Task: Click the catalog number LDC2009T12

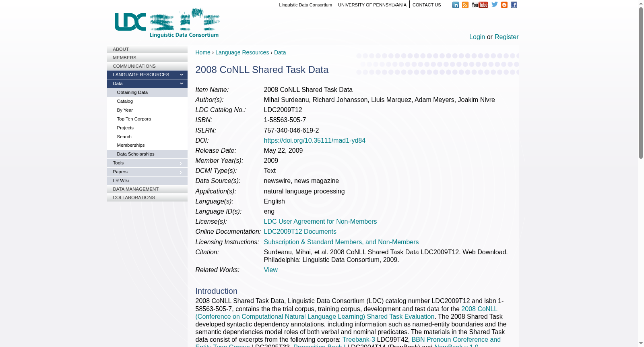Action: [x=283, y=110]
